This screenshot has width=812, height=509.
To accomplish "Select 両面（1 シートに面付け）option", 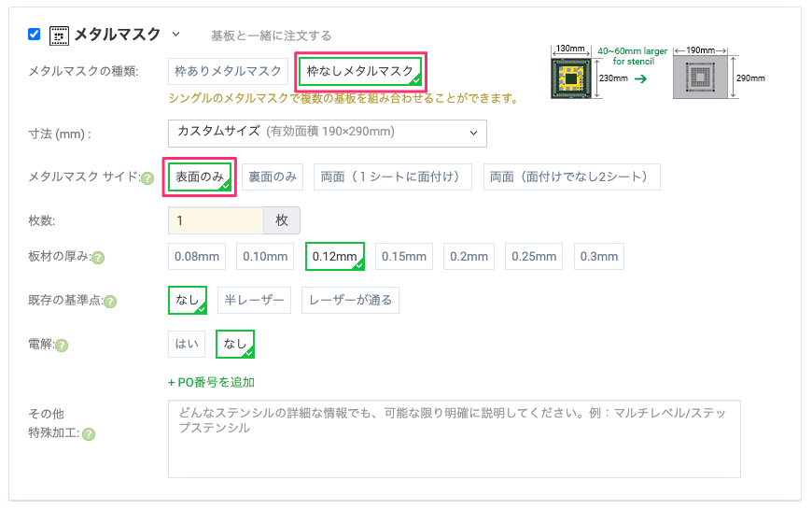I will (x=392, y=177).
